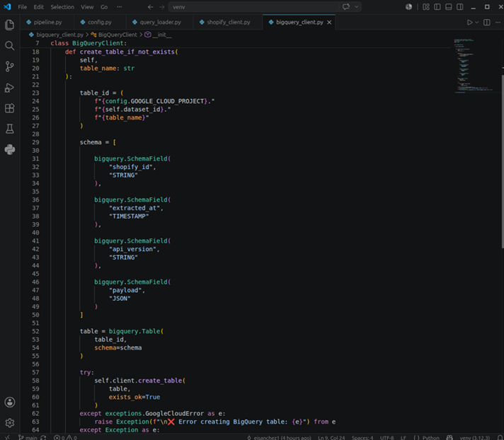Viewport: 504px width, 440px height.
Task: Click the sync changes status bar icon
Action: coord(43,437)
